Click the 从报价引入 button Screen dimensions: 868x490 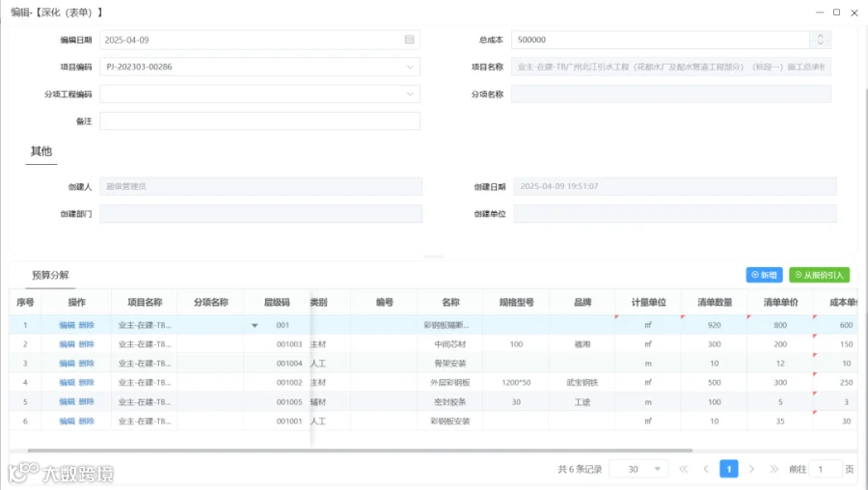[819, 275]
